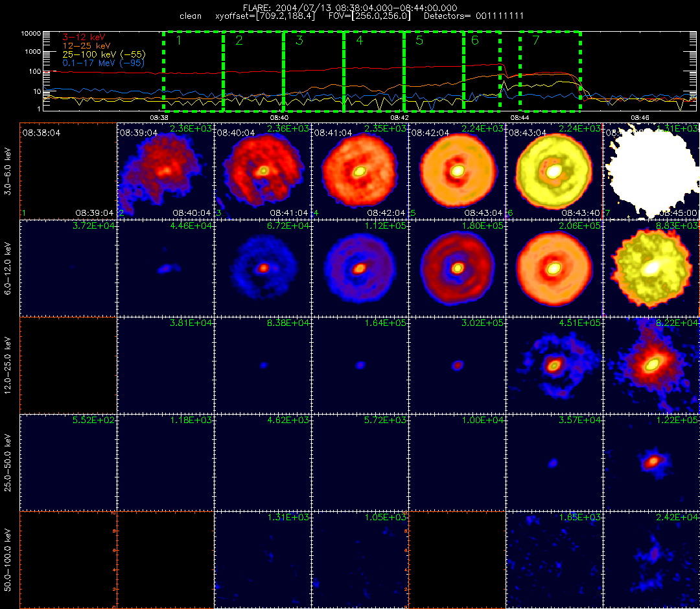Viewport: 700px width, 609px height.
Task: Click the 12.0-25.0 keV row label
Action: [x=8, y=365]
